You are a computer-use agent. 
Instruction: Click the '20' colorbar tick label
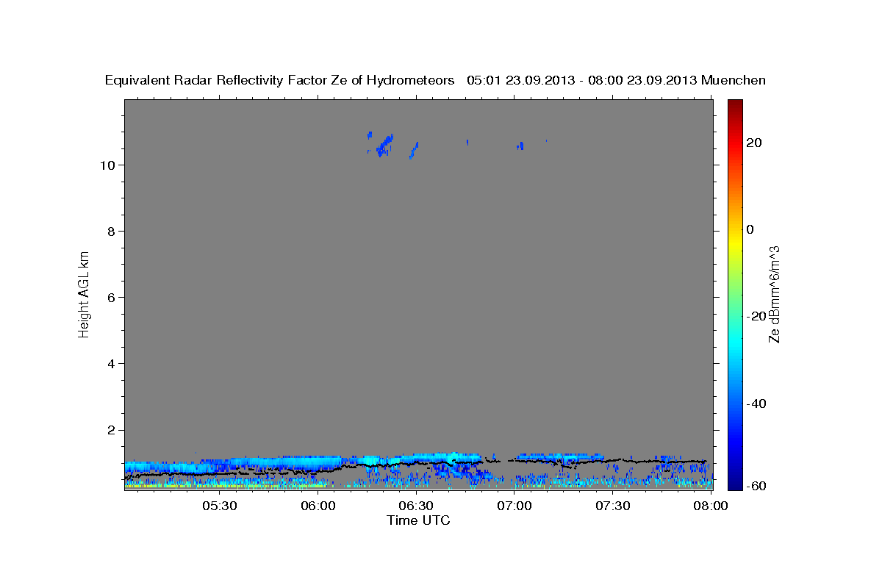(x=753, y=143)
